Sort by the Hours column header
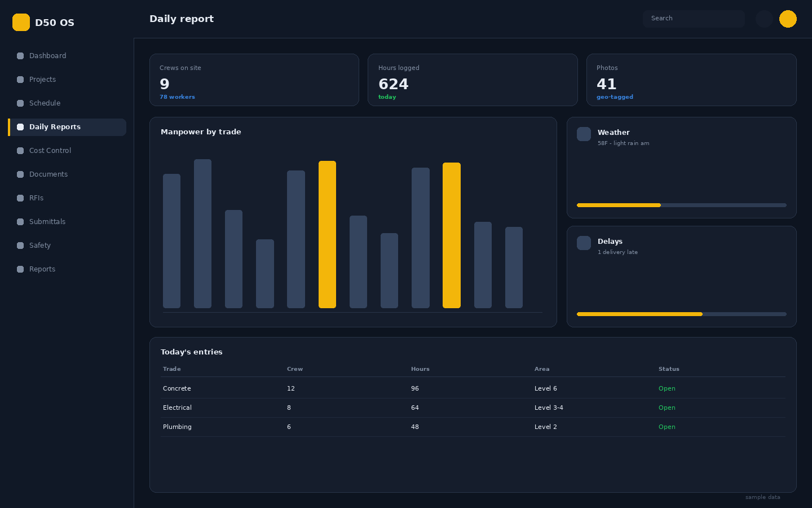Screen dimensions: 812x508 [420, 369]
